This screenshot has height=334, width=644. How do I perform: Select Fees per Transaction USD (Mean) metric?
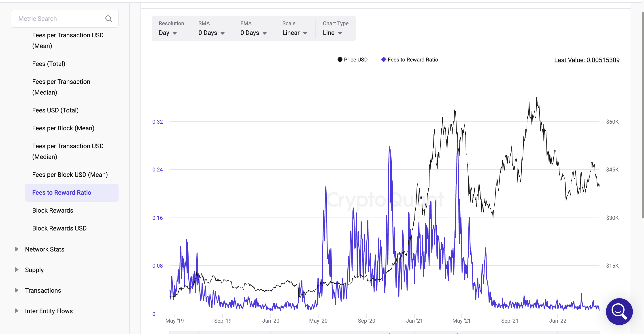pyautogui.click(x=68, y=40)
